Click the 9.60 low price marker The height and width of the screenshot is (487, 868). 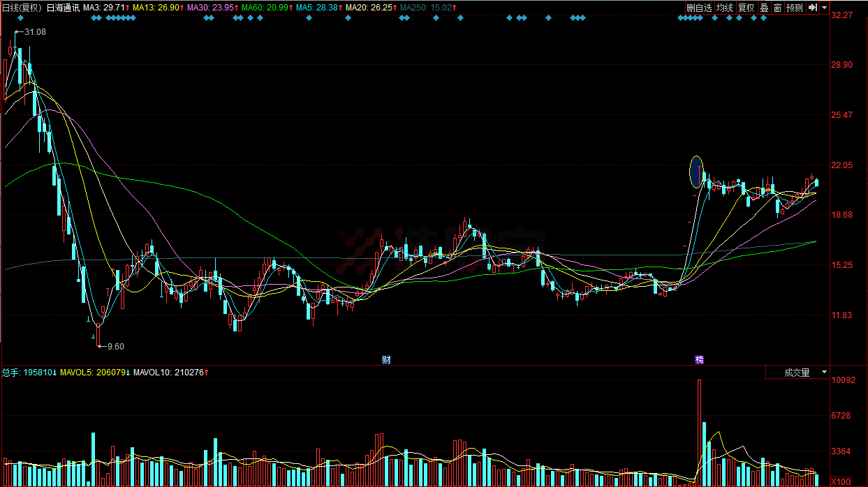pyautogui.click(x=115, y=346)
